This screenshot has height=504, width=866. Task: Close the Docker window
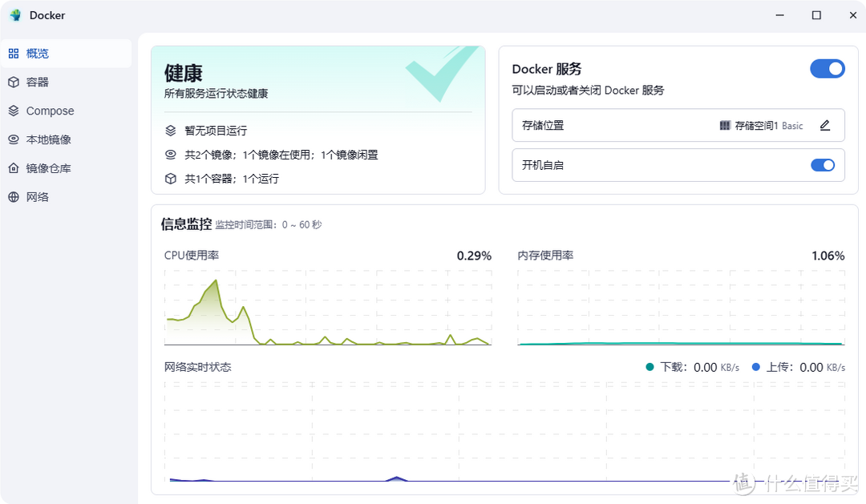tap(852, 15)
